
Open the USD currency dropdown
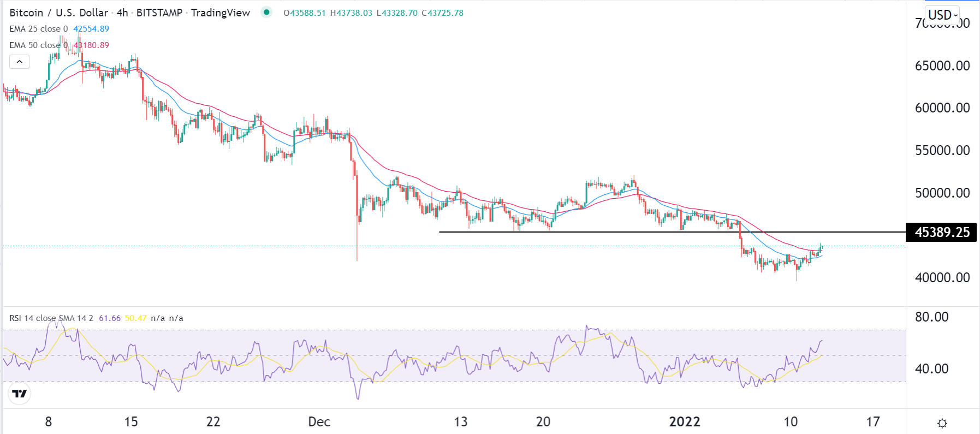click(942, 15)
